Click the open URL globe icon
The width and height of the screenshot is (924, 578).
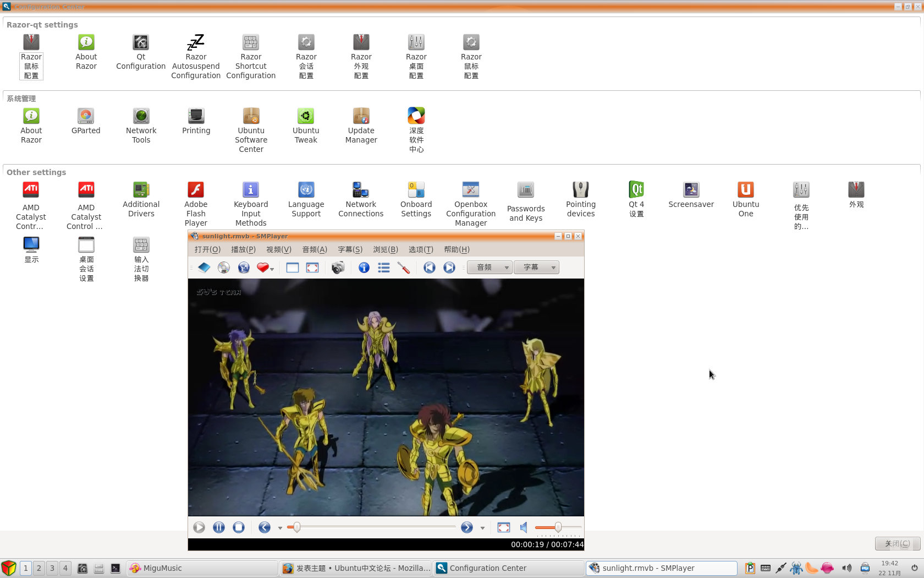point(244,268)
